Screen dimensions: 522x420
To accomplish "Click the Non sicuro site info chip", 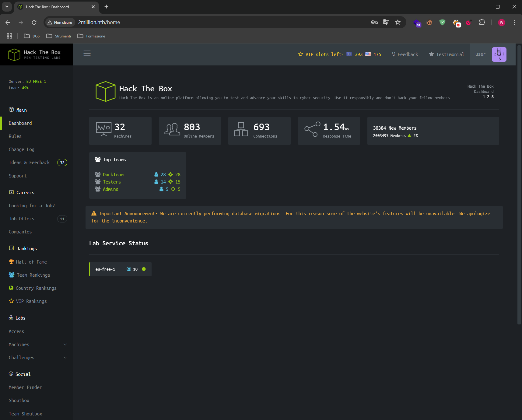I will [60, 22].
